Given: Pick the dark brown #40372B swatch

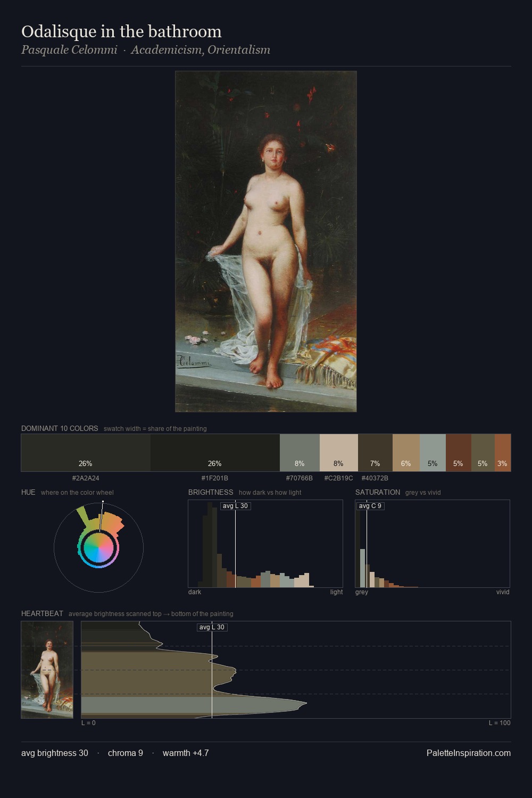Looking at the screenshot, I should 375,453.
